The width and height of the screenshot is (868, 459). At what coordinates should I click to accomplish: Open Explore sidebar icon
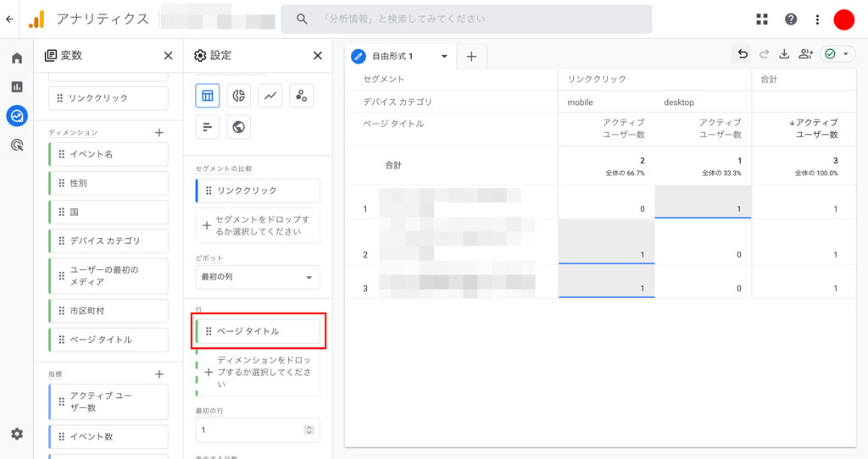point(17,115)
